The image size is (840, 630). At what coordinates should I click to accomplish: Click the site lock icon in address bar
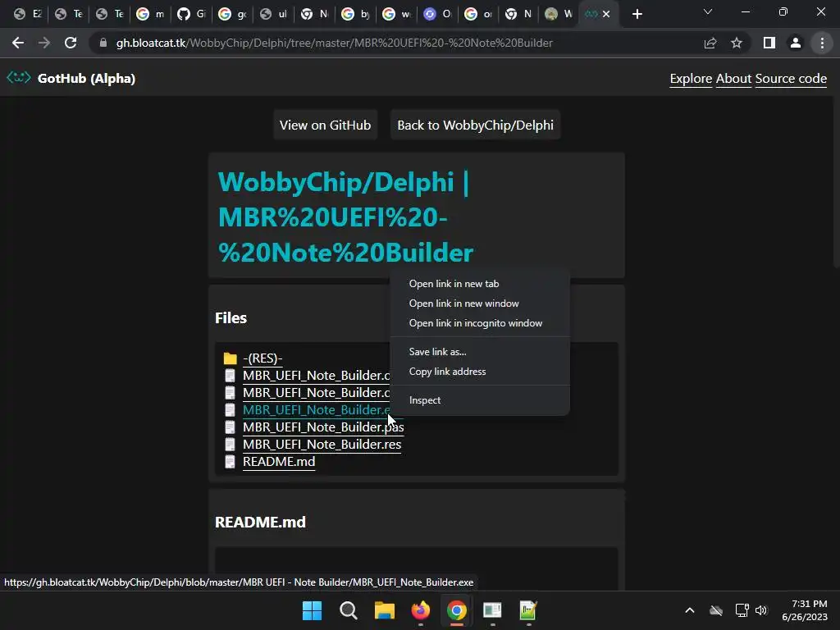[x=103, y=43]
